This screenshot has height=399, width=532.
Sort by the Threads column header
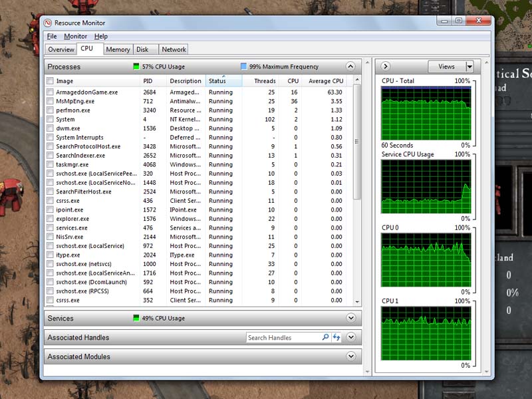261,80
